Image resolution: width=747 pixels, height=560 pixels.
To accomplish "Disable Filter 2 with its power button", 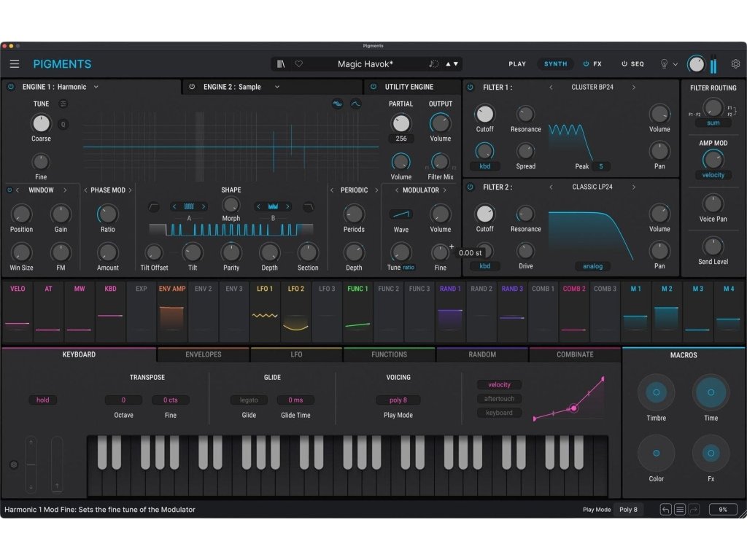I will click(x=470, y=187).
